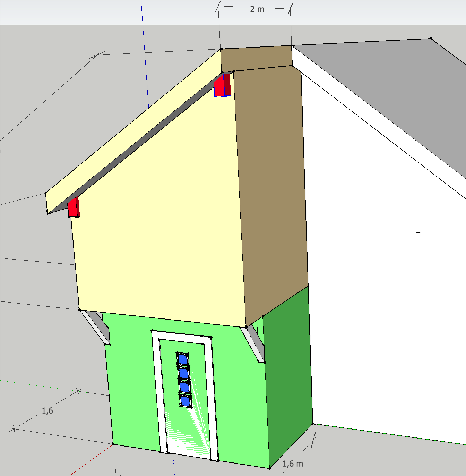466x476 pixels.
Task: Select the "1,6 m" dimension text
Action: tap(293, 464)
